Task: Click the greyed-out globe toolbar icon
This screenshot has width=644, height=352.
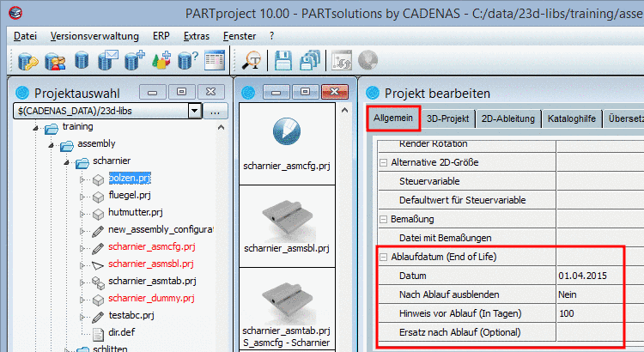Action: point(368,60)
